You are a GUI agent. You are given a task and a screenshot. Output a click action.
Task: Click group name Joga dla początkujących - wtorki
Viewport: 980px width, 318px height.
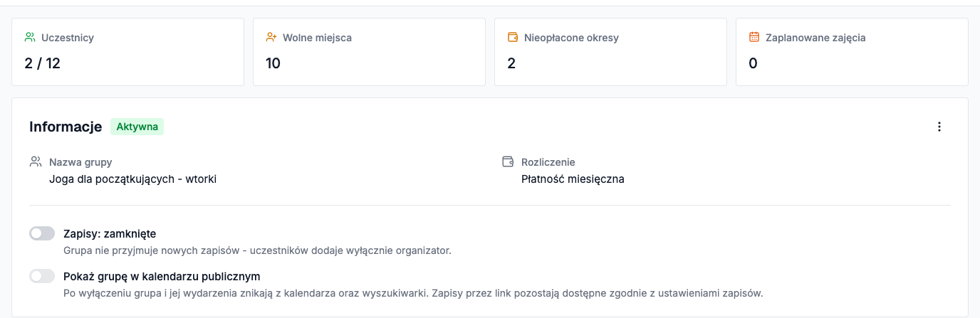pos(132,179)
